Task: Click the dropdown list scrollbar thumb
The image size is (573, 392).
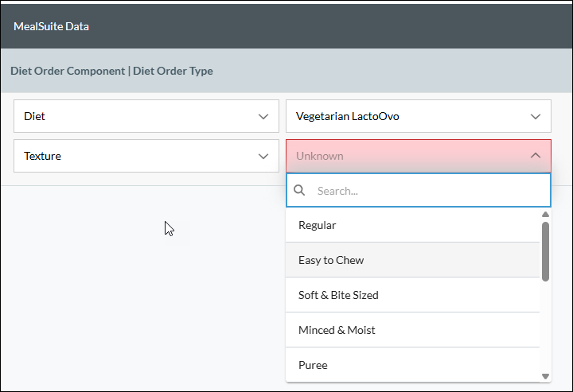Action: tap(546, 251)
